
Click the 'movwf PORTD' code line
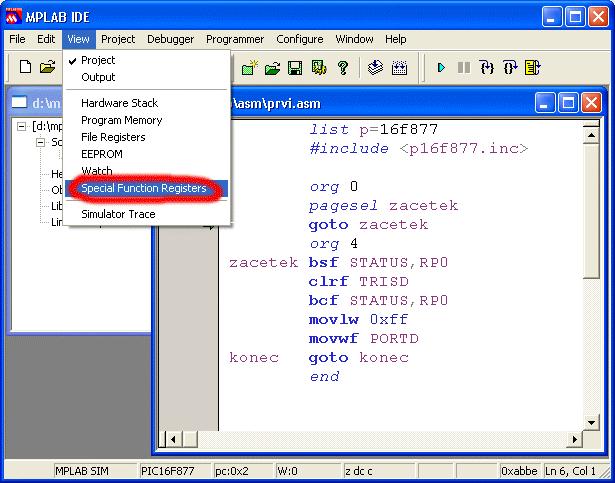pyautogui.click(x=364, y=338)
